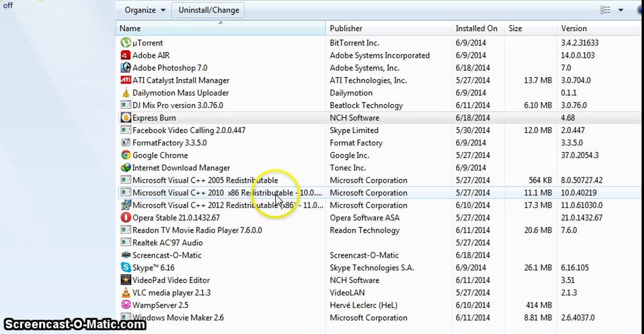Sort programs by the Publisher column header

tap(389, 28)
